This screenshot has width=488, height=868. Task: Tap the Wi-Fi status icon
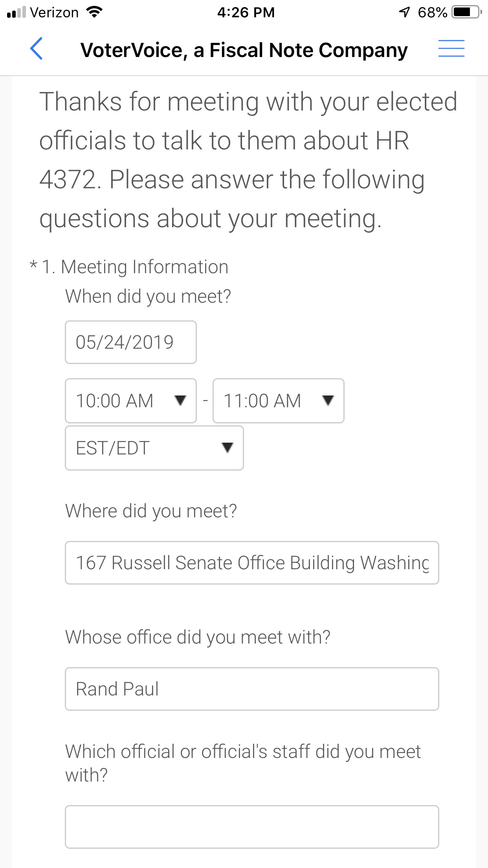(x=94, y=12)
